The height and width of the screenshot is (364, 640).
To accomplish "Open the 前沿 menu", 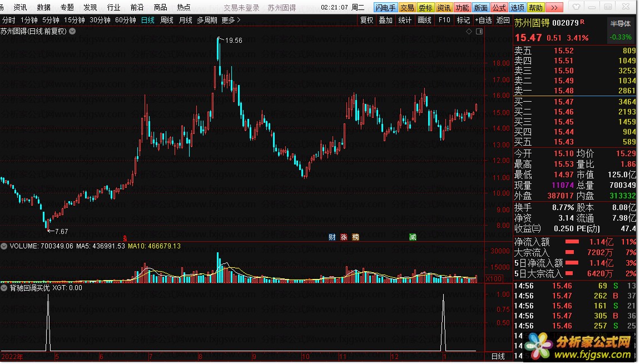I will click(137, 7).
